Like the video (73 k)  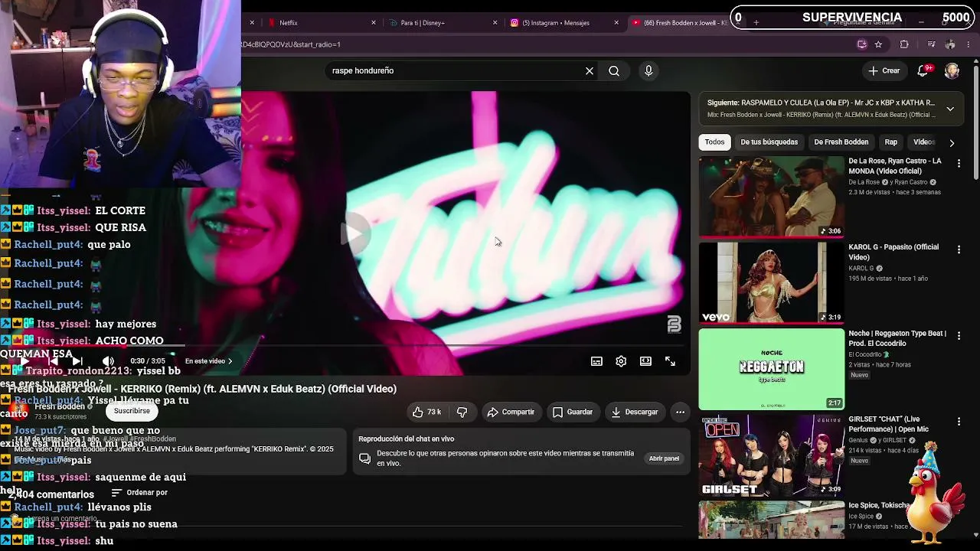tap(427, 412)
